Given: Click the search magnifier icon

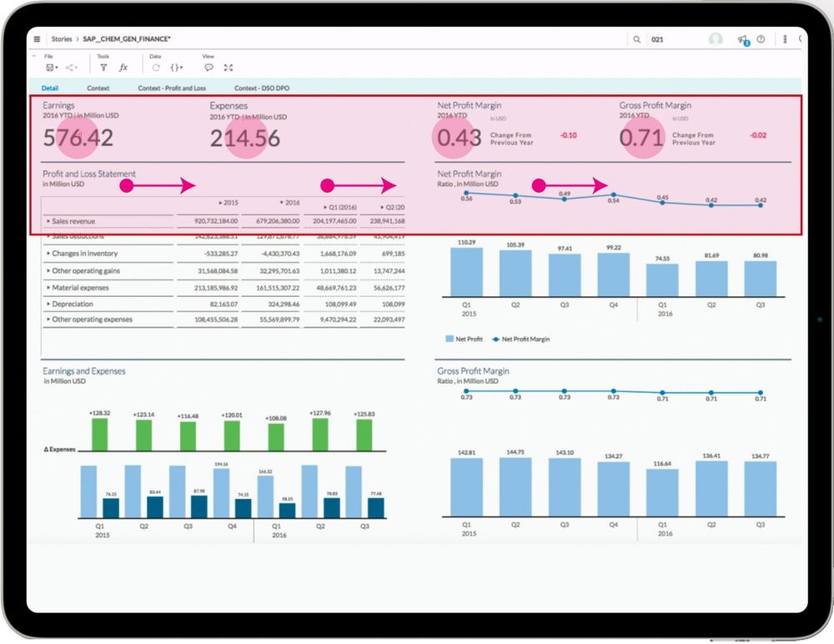Looking at the screenshot, I should (x=637, y=38).
